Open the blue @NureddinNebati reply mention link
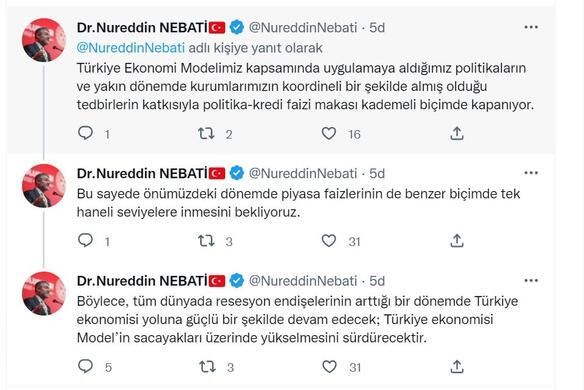 pyautogui.click(x=130, y=48)
